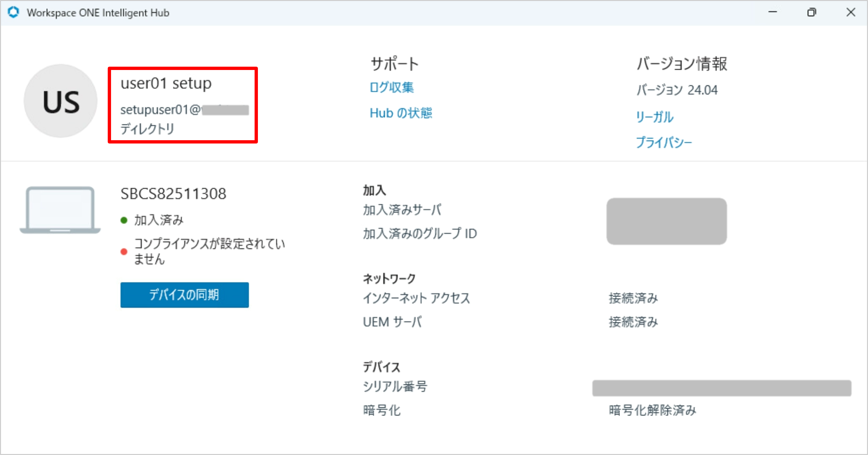868x455 pixels.
Task: Open the ログ収集 link
Action: (392, 87)
